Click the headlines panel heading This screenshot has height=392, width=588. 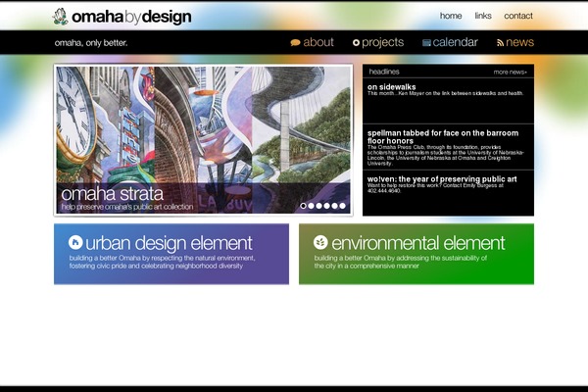(x=384, y=72)
